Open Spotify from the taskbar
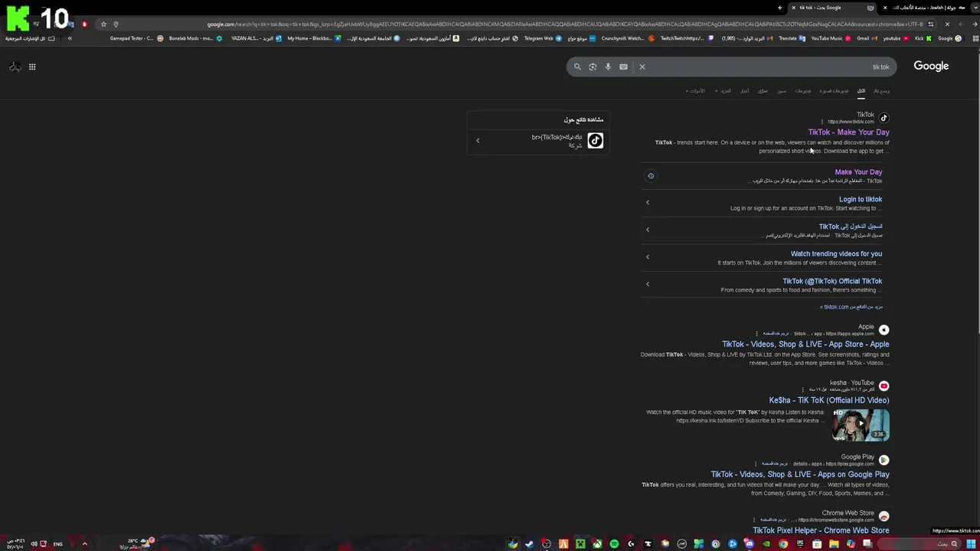This screenshot has width=980, height=551. pyautogui.click(x=614, y=544)
